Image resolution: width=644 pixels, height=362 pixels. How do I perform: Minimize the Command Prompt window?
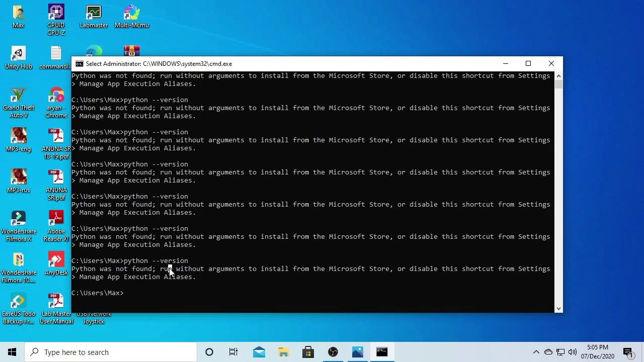506,64
